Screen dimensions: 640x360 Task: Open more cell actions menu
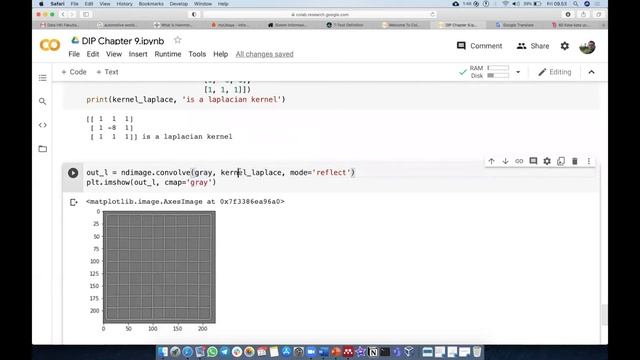click(589, 161)
